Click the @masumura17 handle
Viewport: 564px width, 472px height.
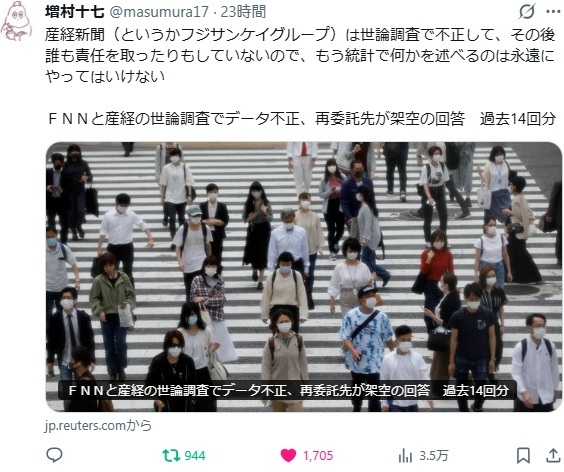[158, 12]
